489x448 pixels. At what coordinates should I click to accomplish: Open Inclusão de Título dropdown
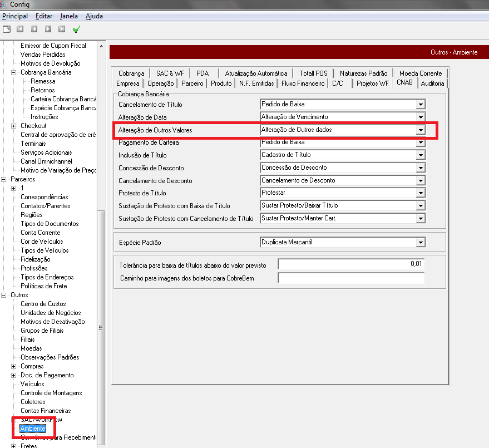coord(421,155)
